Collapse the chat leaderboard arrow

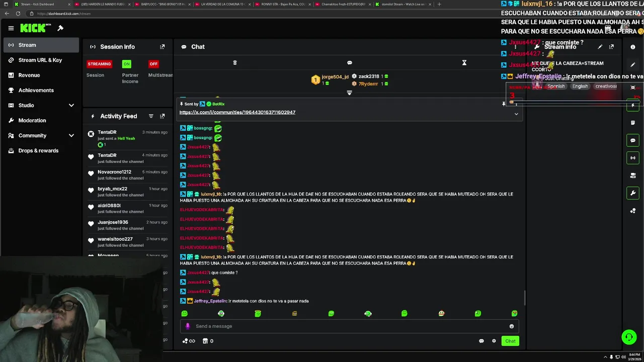349,93
